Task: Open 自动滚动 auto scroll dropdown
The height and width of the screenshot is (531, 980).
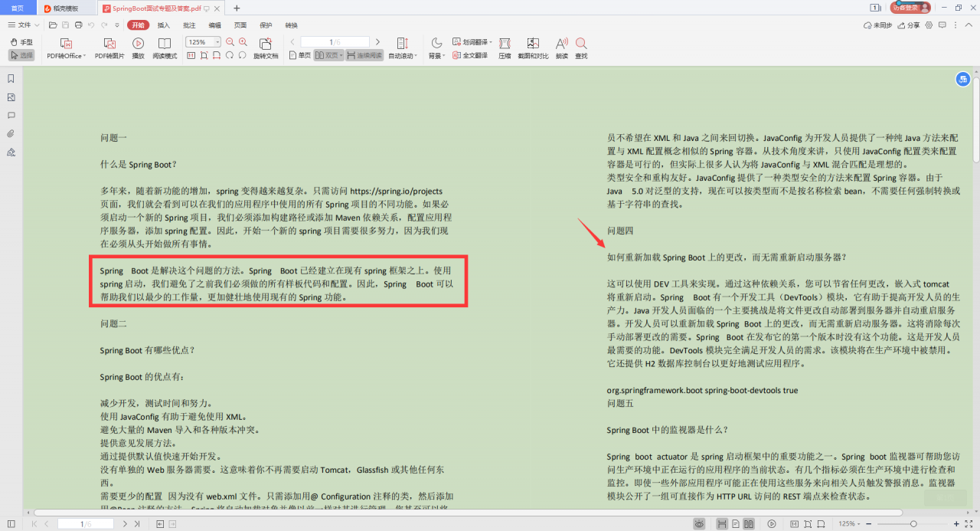Action: [403, 48]
